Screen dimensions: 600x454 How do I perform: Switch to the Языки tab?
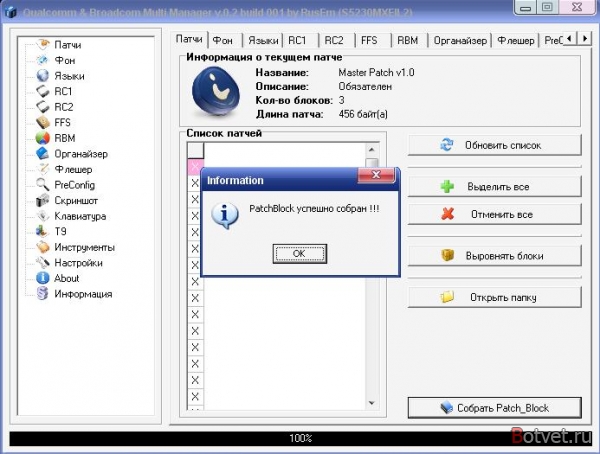click(263, 40)
